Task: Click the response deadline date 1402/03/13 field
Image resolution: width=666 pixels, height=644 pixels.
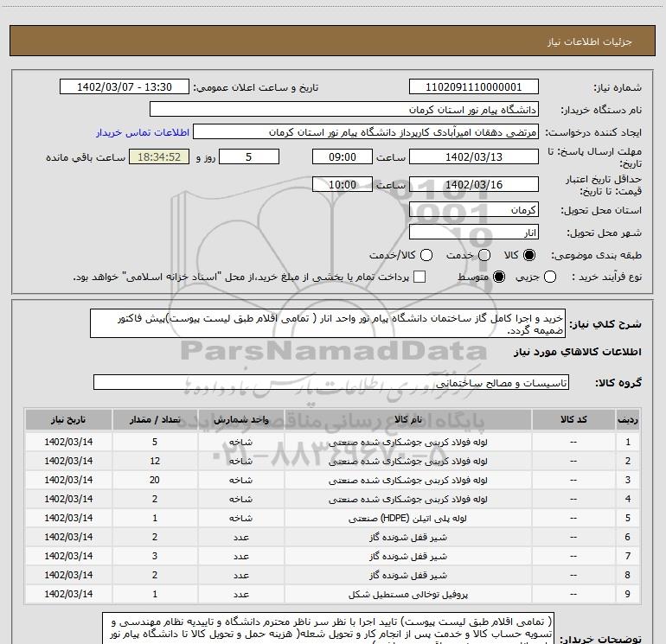Action: coord(473,157)
